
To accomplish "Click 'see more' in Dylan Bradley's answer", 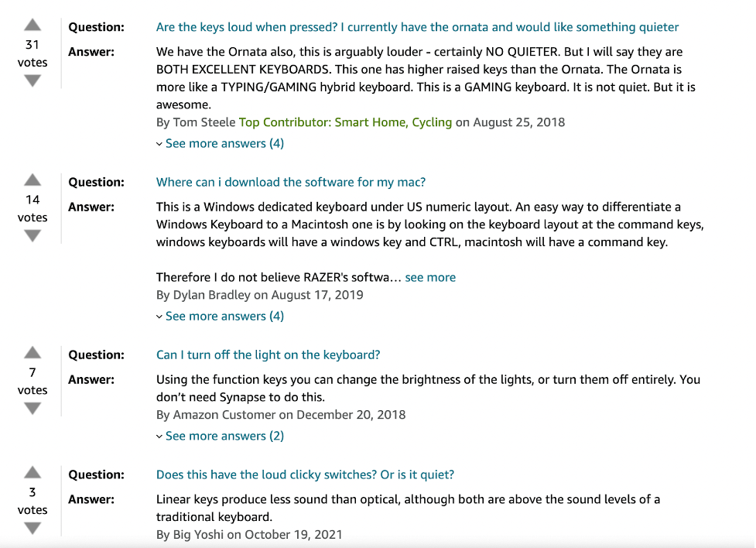I will (430, 277).
